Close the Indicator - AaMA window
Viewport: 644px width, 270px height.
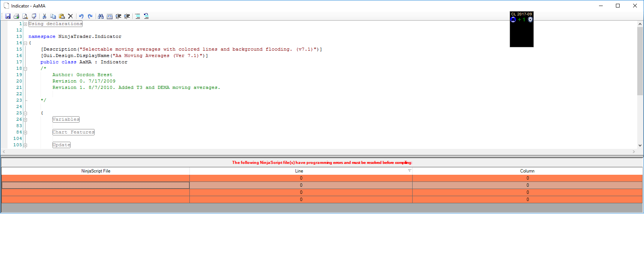click(635, 6)
